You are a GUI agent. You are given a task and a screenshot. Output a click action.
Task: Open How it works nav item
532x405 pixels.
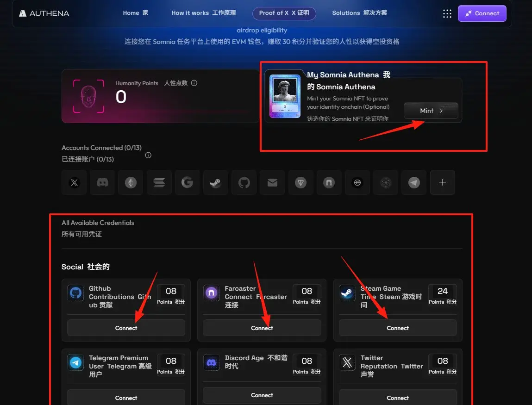click(x=204, y=13)
